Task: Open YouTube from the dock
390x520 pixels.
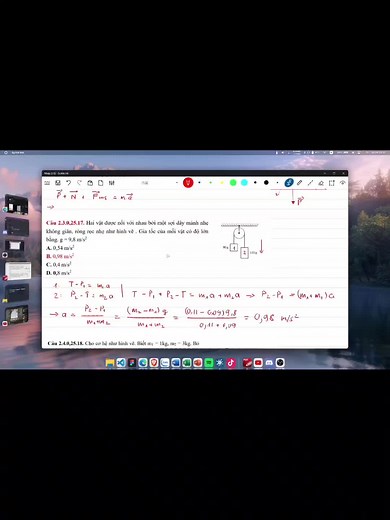Action: point(258,363)
